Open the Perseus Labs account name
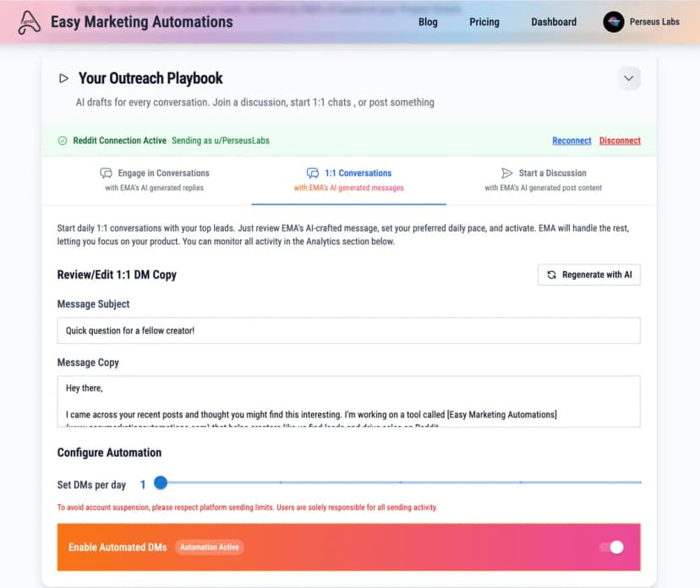The height and width of the screenshot is (588, 700). coord(654,22)
